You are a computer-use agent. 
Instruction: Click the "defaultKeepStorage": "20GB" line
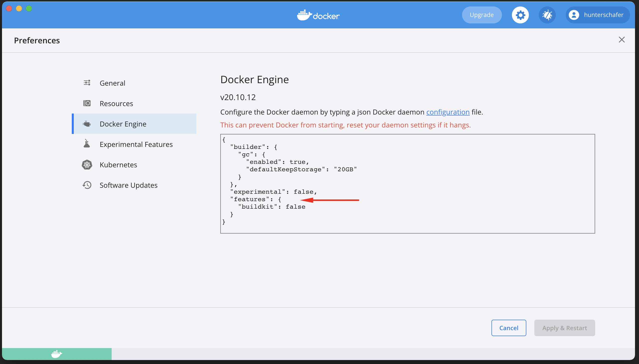coord(302,170)
